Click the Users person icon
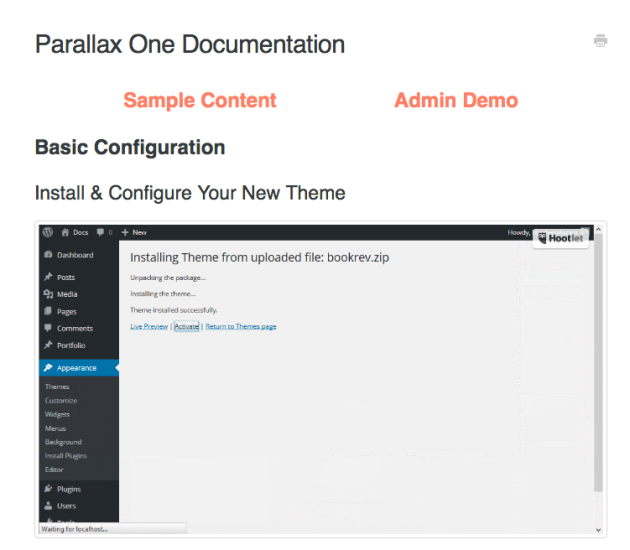Viewport: 630px width, 550px height. [x=48, y=505]
